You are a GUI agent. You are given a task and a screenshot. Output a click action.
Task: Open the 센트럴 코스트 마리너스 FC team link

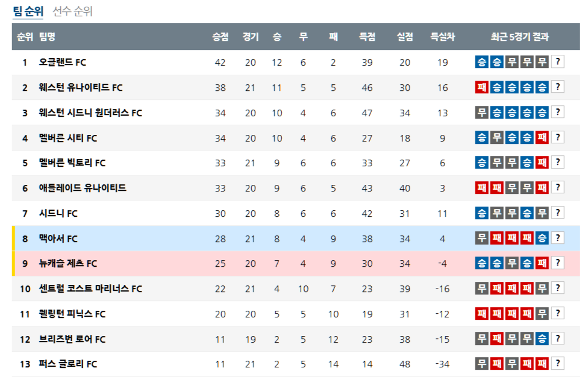coord(90,288)
